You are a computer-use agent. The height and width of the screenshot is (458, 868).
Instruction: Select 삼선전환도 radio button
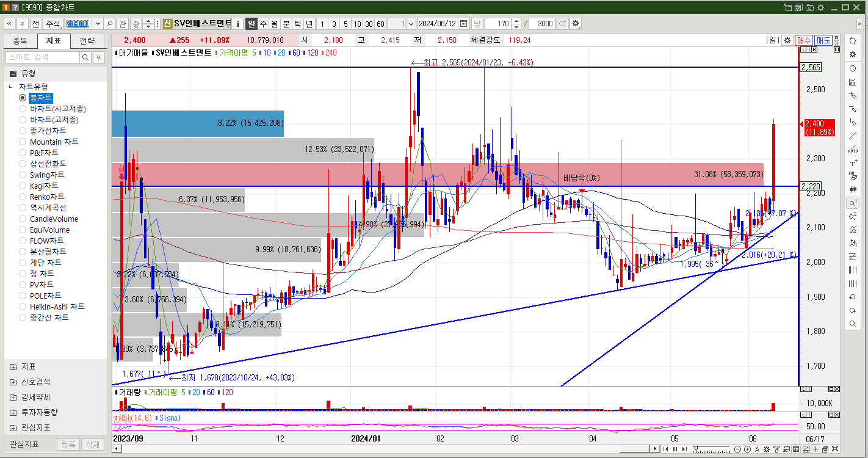tap(23, 164)
